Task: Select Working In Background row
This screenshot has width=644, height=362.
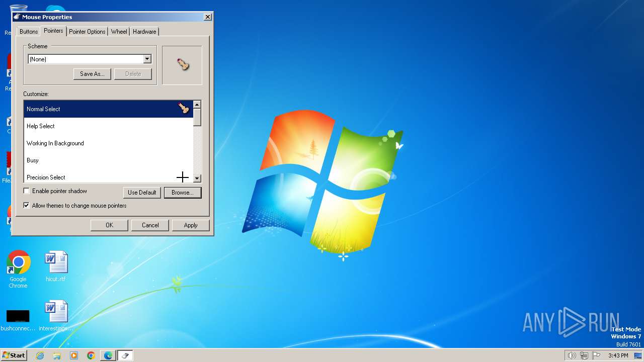Action: pyautogui.click(x=109, y=143)
